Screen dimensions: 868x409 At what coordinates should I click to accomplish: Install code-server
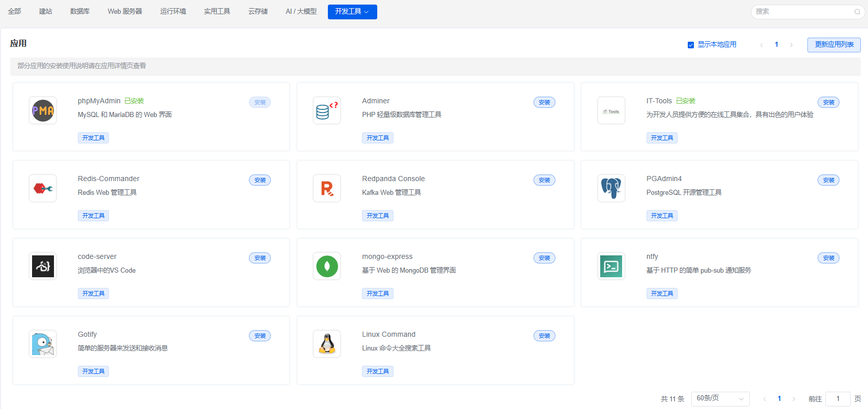click(260, 258)
